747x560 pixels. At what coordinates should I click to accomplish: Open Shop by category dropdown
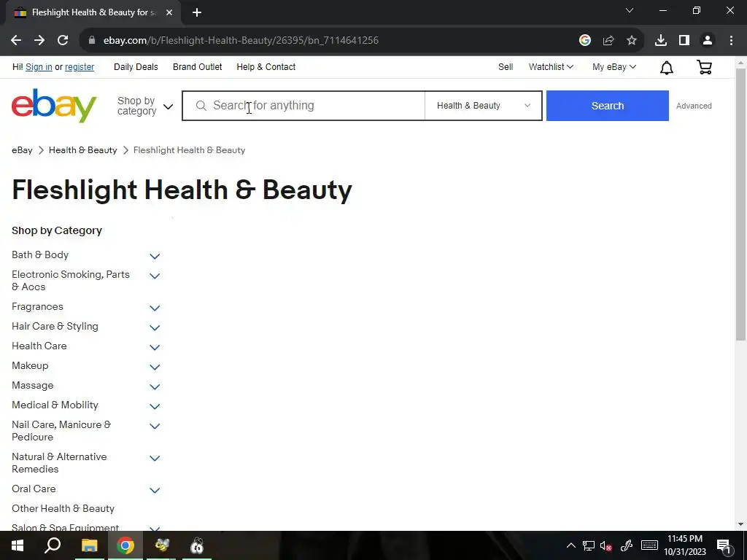coord(145,106)
